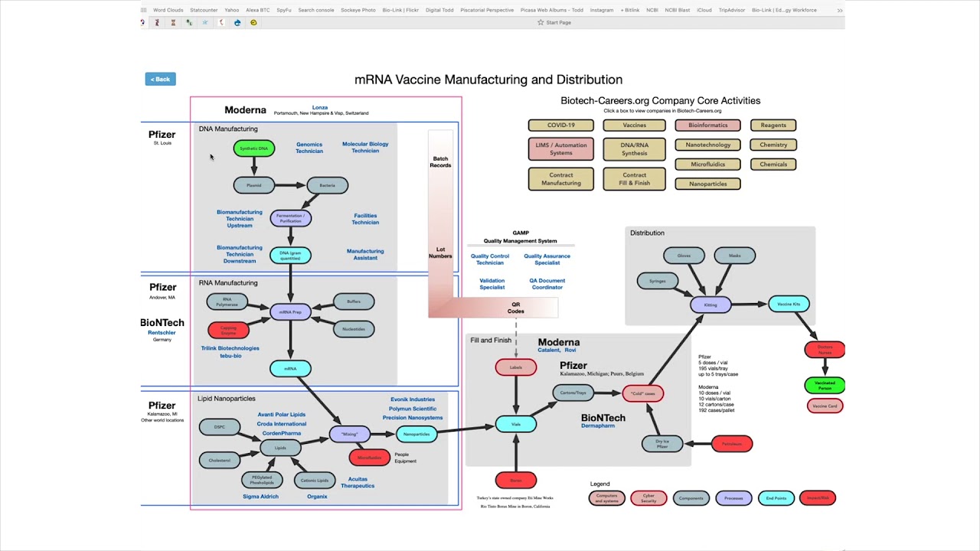Open the Digital Todd bookmark

[x=439, y=10]
